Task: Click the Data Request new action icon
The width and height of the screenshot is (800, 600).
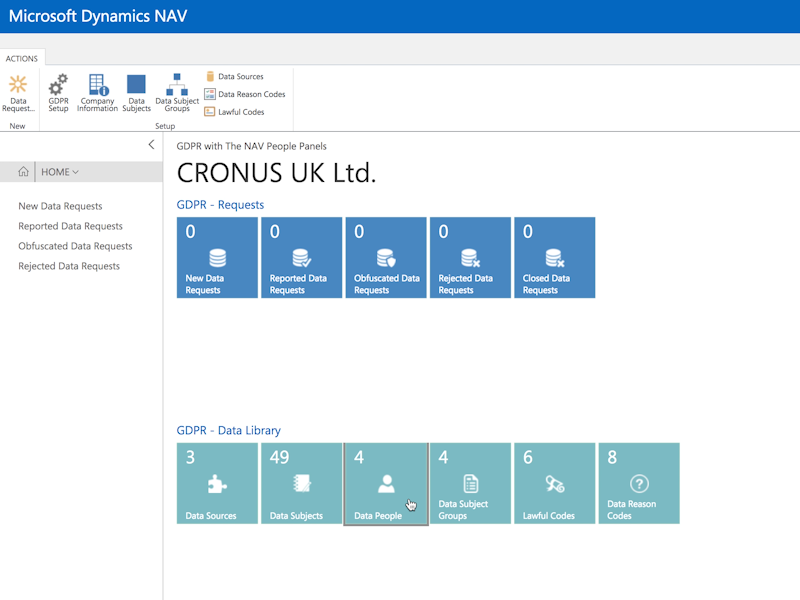Action: (x=18, y=93)
